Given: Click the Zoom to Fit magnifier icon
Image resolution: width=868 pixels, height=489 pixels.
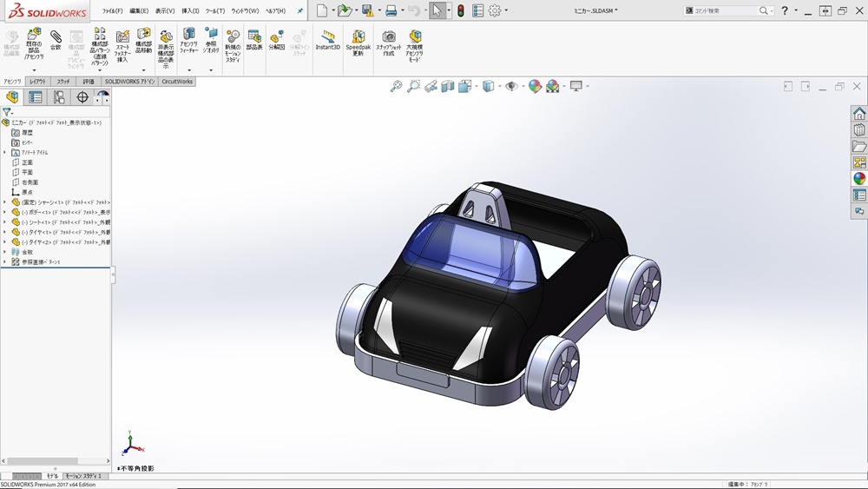Looking at the screenshot, I should 396,86.
